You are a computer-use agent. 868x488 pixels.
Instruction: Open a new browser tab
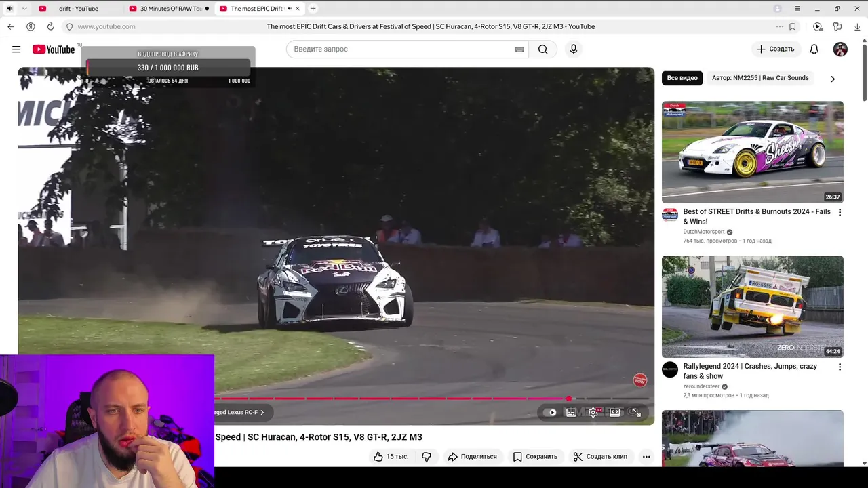313,9
